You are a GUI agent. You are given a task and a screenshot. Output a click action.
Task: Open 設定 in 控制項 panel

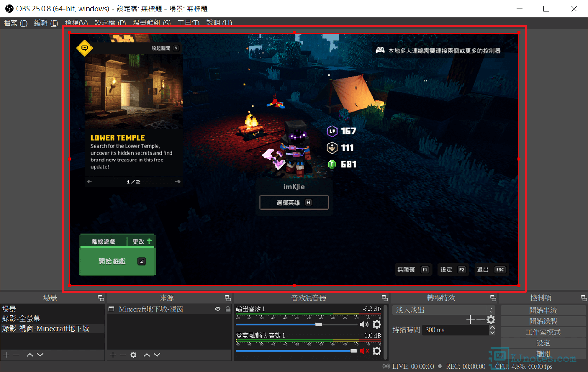543,343
